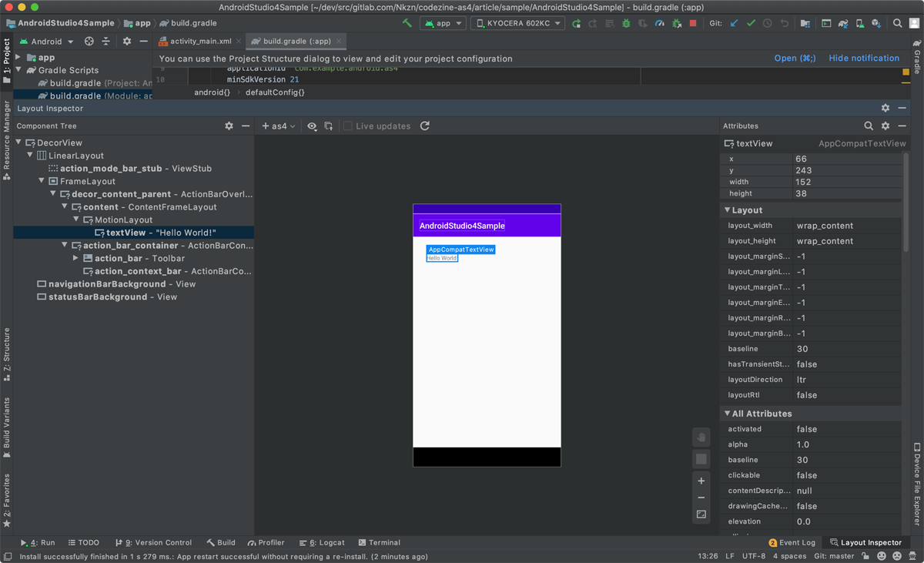Open the KYOCERA 602KC device dropdown
Image resolution: width=924 pixels, height=563 pixels.
518,23
